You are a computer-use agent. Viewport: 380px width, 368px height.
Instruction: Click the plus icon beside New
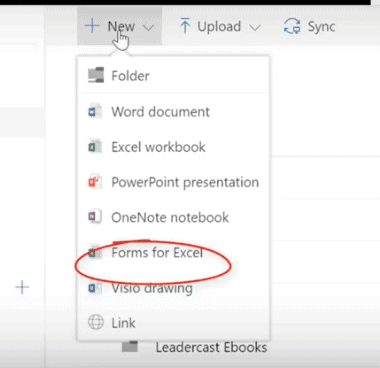click(92, 26)
